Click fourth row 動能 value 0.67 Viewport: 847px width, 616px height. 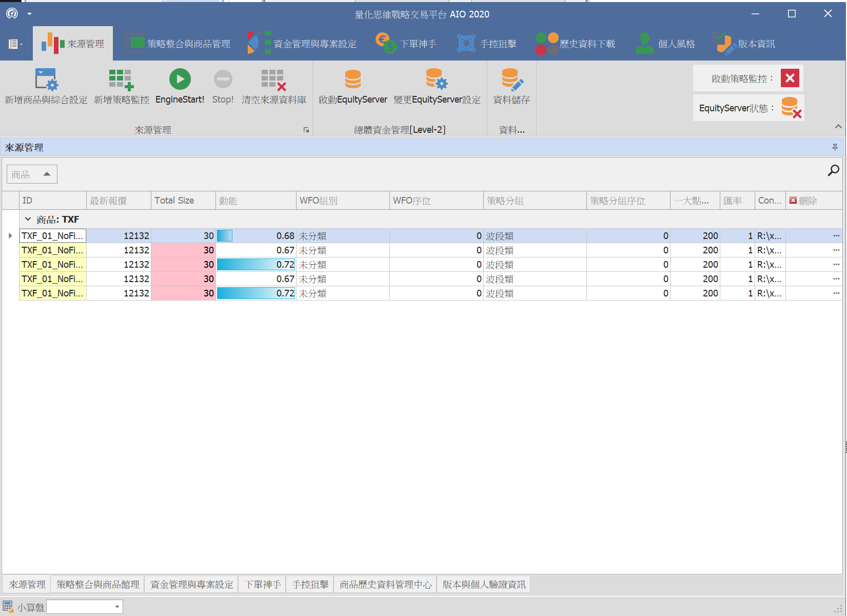(285, 279)
